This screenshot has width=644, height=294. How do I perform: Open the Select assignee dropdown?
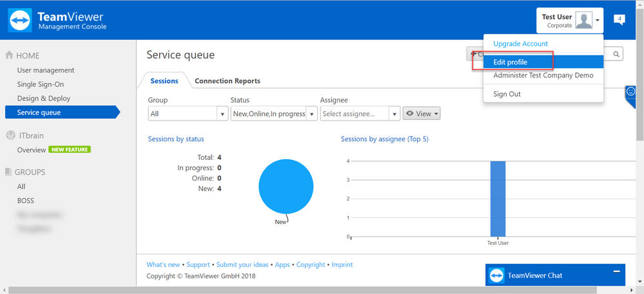[360, 113]
